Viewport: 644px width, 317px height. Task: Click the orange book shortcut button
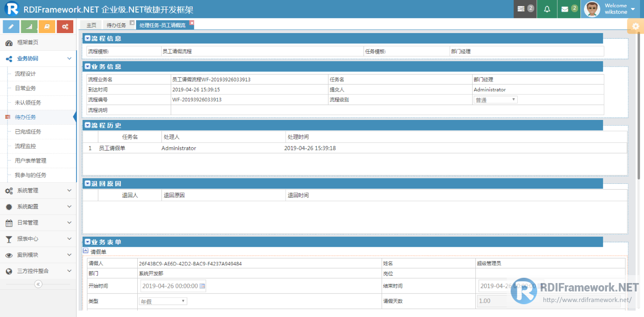pos(47,26)
